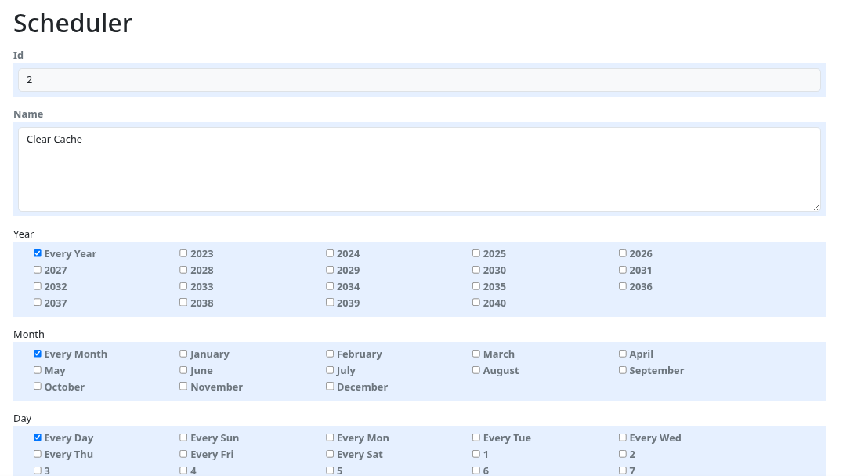Select the 2032 year checkbox
Viewport: 868px width, 476px height.
[37, 286]
